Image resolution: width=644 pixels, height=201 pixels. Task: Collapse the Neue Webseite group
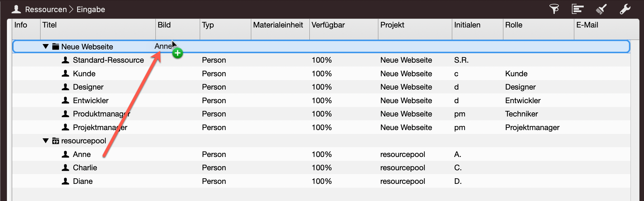(46, 46)
